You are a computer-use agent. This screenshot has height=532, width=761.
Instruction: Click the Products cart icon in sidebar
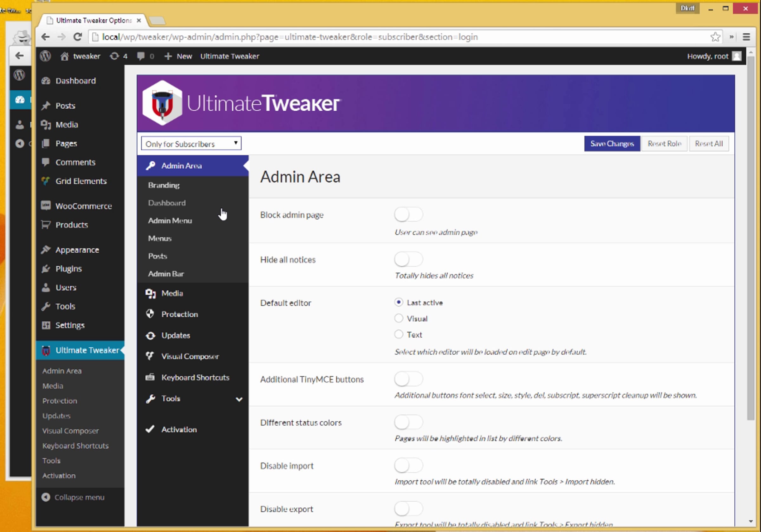pyautogui.click(x=46, y=225)
